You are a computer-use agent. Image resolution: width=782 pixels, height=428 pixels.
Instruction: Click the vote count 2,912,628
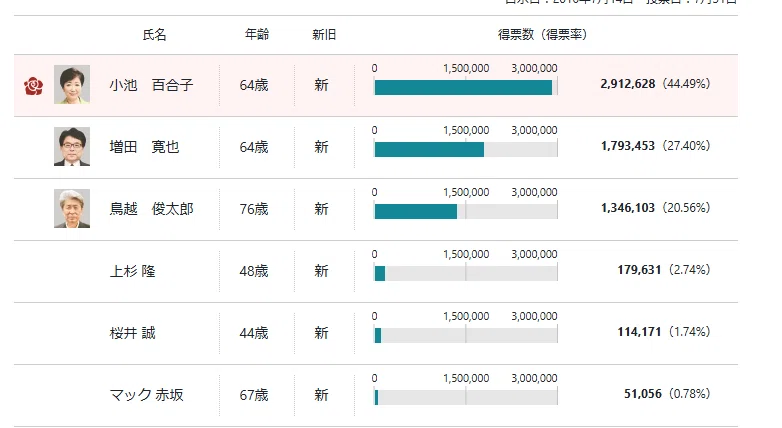click(627, 84)
